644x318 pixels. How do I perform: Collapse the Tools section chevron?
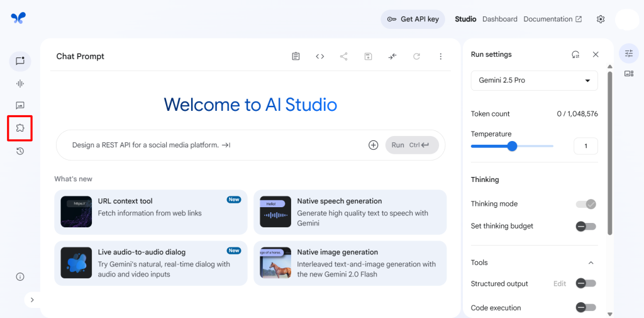591,263
